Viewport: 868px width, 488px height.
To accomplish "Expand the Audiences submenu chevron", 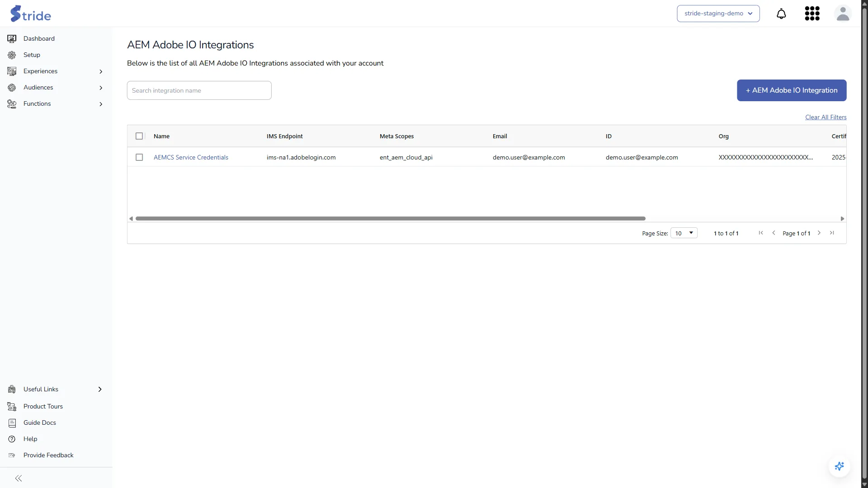I will 101,88.
